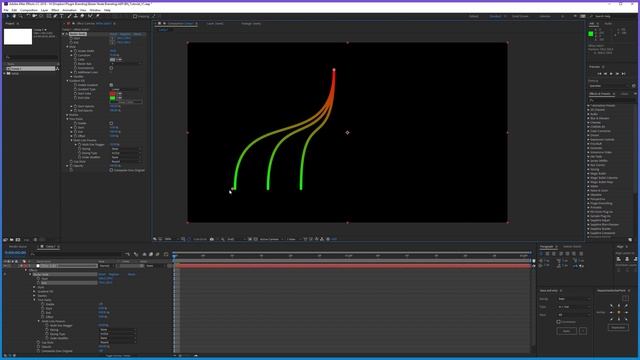Select the Puppet Pin tool
640x360 pixels.
pyautogui.click(x=98, y=16)
